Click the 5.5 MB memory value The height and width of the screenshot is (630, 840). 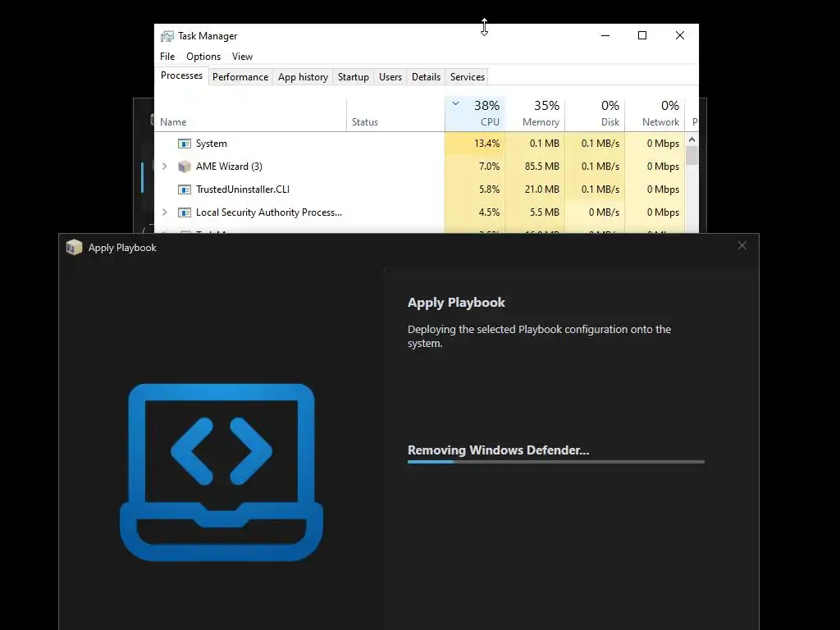coord(545,212)
